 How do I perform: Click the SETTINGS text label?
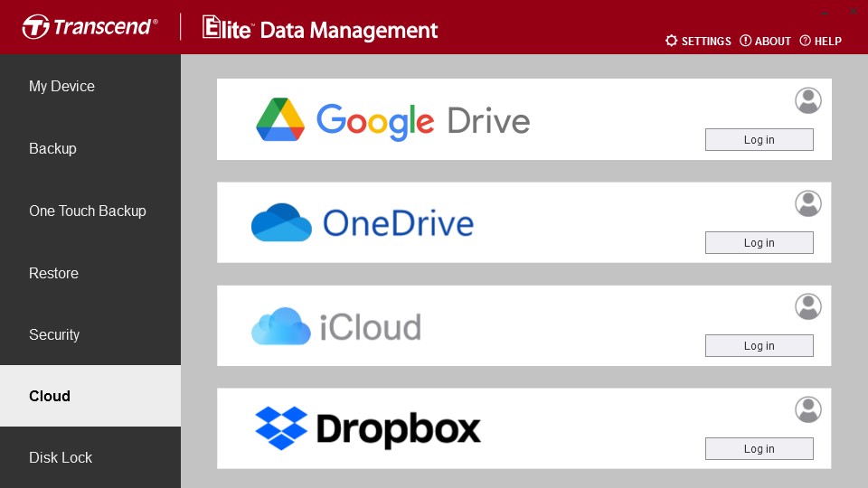coord(706,41)
